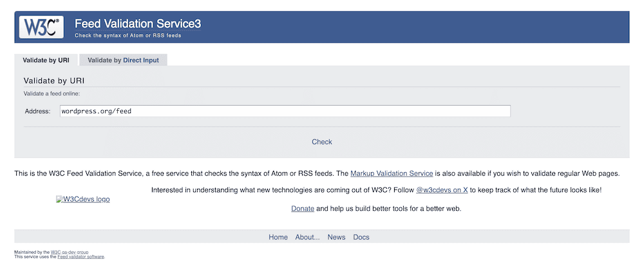Click the Validate by URI section heading
Image resolution: width=644 pixels, height=268 pixels.
(x=54, y=81)
